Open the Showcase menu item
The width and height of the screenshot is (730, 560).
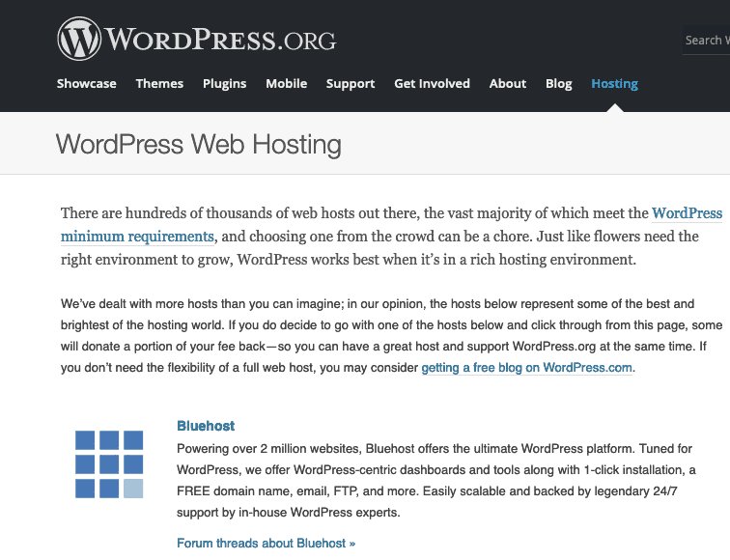(87, 83)
